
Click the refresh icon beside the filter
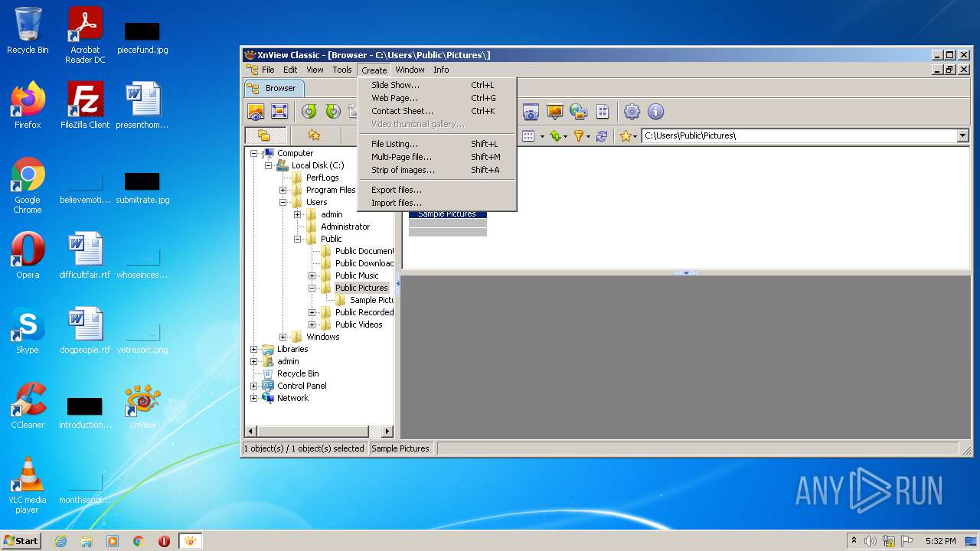602,136
